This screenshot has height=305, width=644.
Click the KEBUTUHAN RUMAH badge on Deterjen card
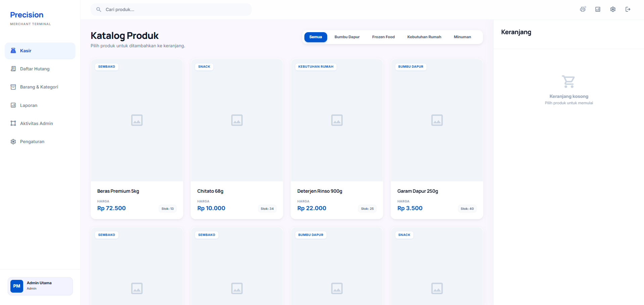(316, 67)
